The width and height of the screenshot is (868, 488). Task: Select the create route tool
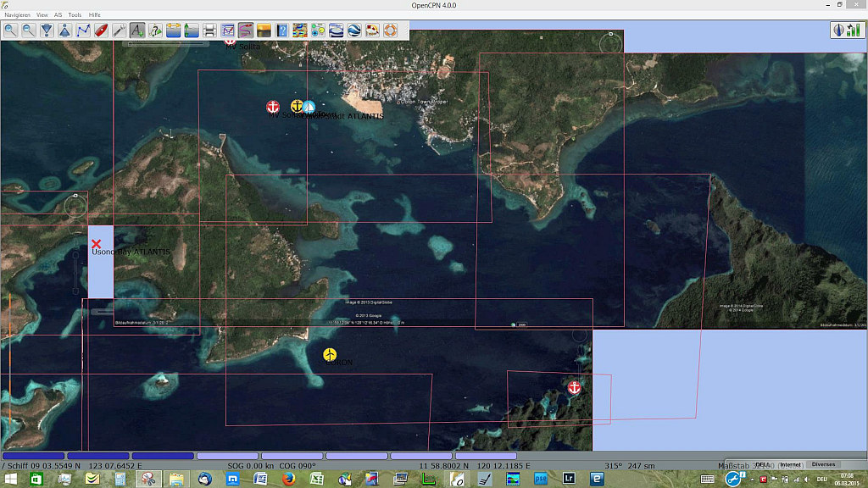pos(83,30)
